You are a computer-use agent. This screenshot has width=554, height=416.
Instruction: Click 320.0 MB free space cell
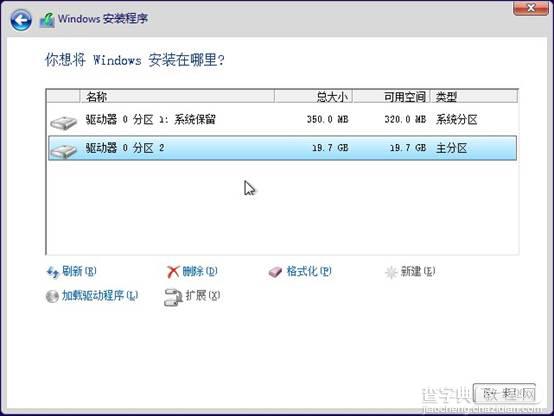(405, 119)
